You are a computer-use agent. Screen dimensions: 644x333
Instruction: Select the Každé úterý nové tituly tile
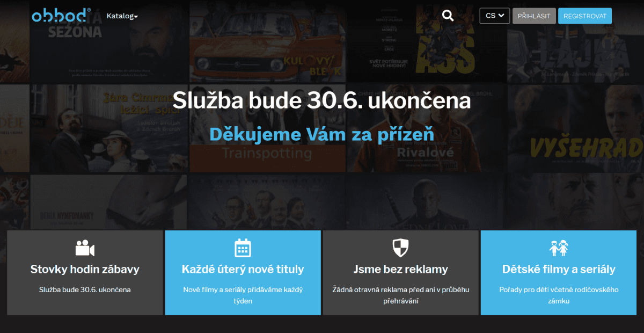[x=243, y=273]
